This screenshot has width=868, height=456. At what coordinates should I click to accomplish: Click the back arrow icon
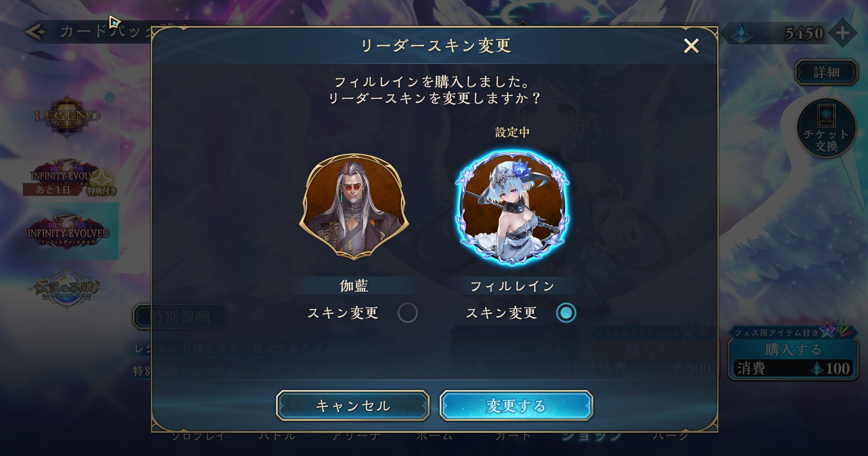coord(36,31)
